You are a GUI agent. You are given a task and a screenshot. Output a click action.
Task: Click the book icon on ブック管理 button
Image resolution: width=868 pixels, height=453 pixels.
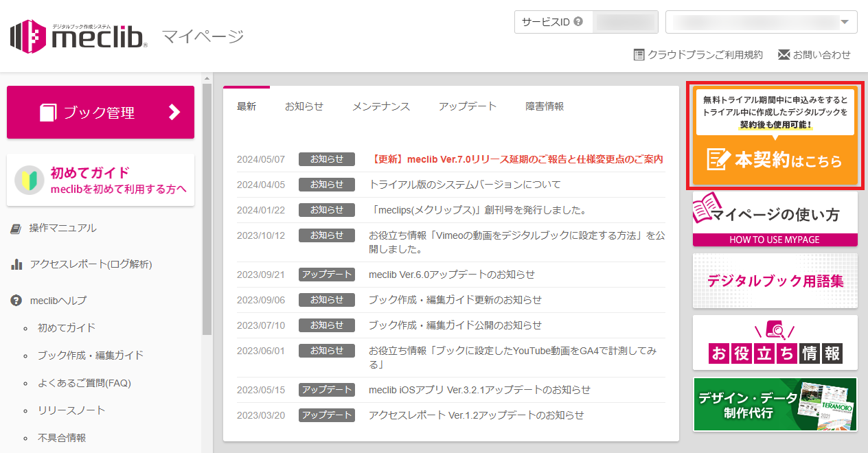pyautogui.click(x=48, y=113)
